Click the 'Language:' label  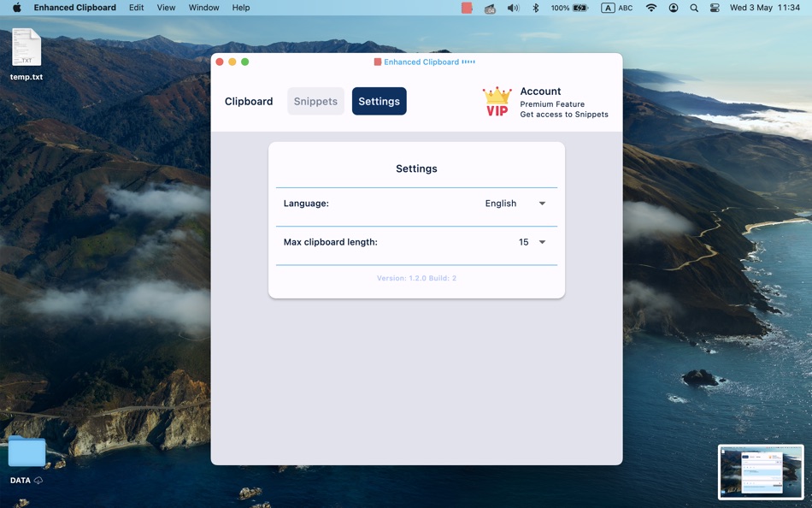(306, 204)
